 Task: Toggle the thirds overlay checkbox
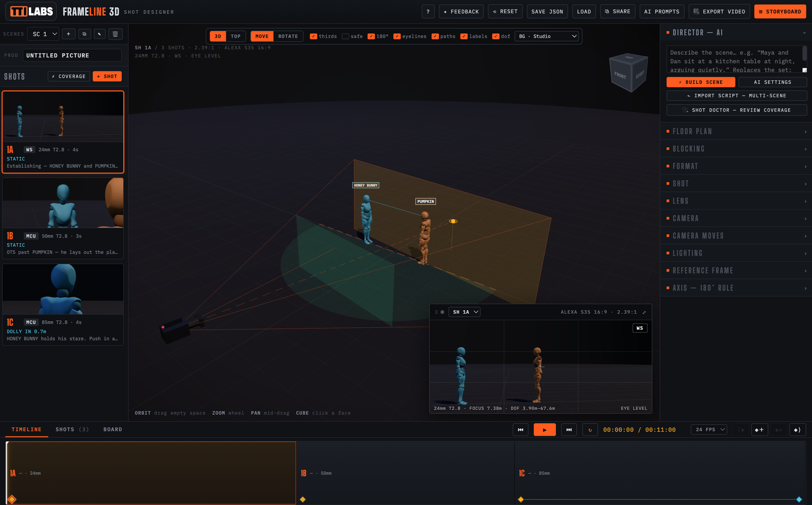[314, 37]
